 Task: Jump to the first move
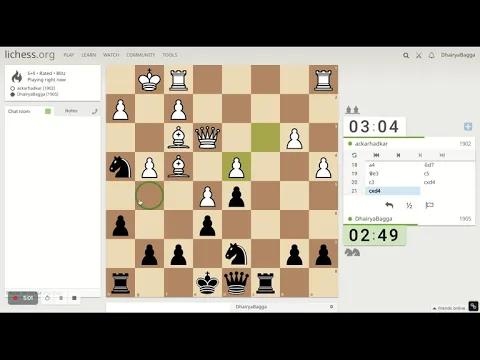pos(376,155)
